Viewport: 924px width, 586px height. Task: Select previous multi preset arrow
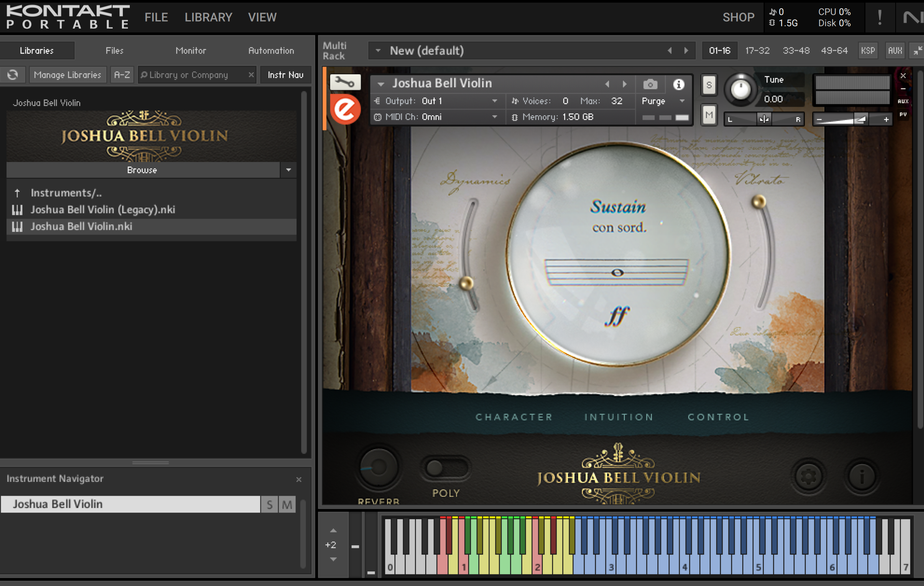(x=670, y=51)
